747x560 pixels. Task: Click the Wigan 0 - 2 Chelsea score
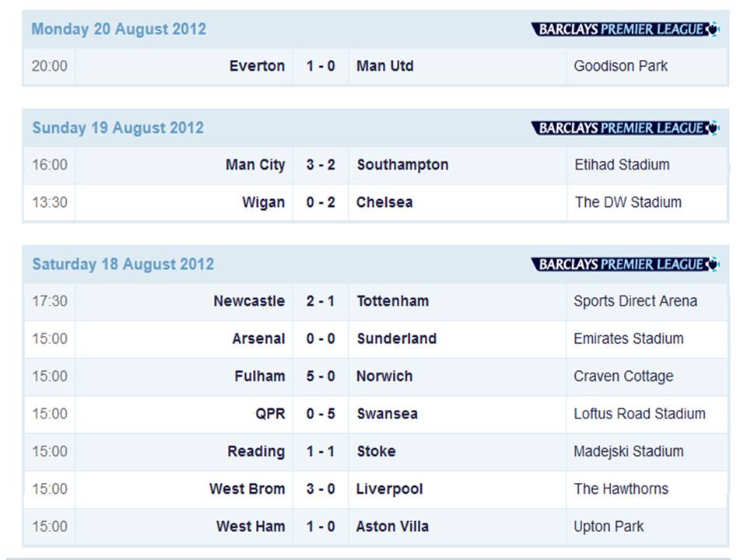(321, 202)
